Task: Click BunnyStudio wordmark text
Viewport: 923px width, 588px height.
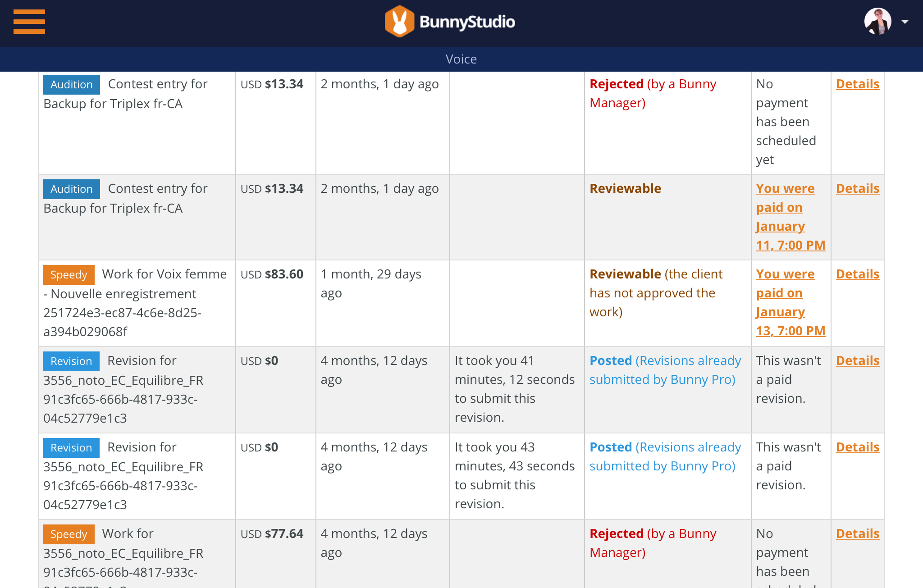Action: tap(467, 22)
